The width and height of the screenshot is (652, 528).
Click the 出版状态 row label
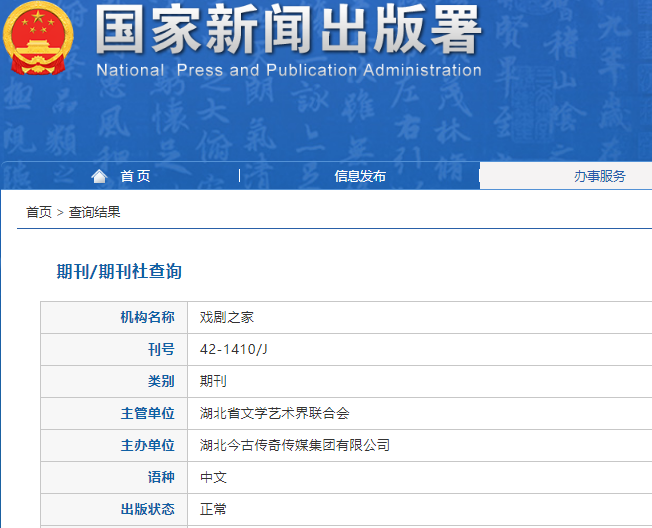point(148,509)
